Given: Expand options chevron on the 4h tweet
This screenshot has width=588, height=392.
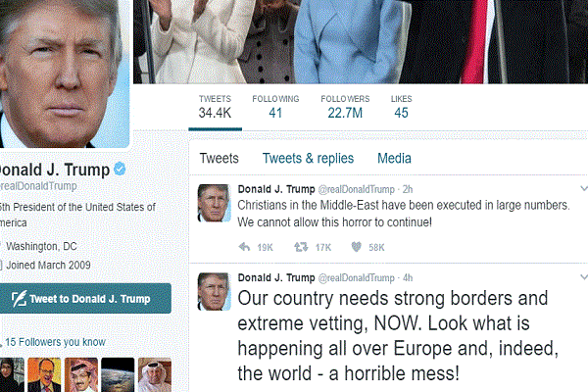Looking at the screenshot, I should point(584,277).
